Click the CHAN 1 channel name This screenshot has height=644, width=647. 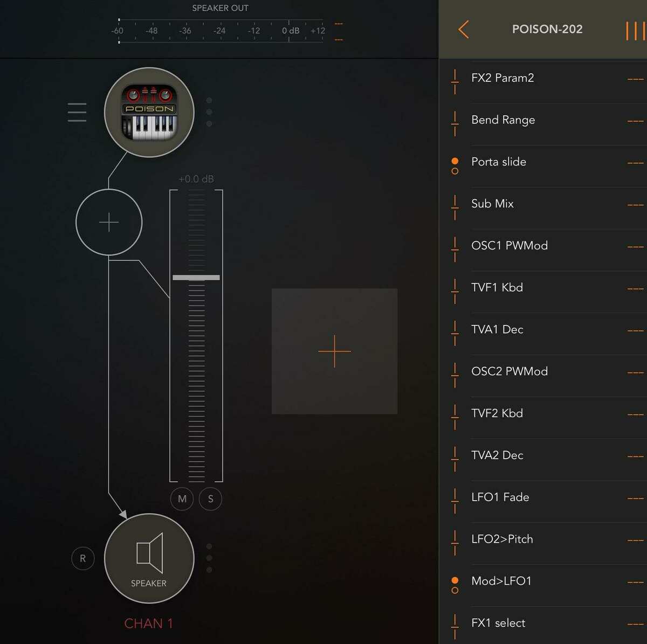tap(149, 624)
